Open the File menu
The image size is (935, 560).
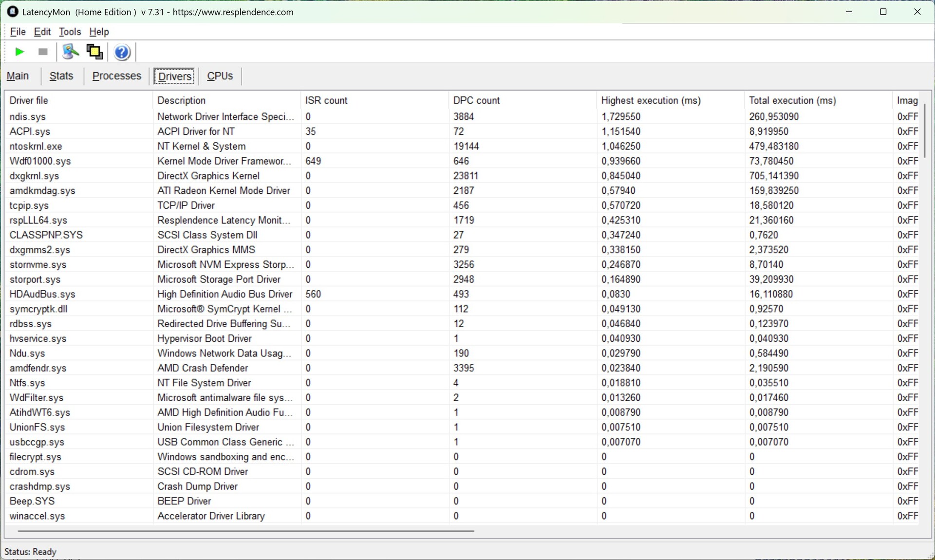coord(18,32)
